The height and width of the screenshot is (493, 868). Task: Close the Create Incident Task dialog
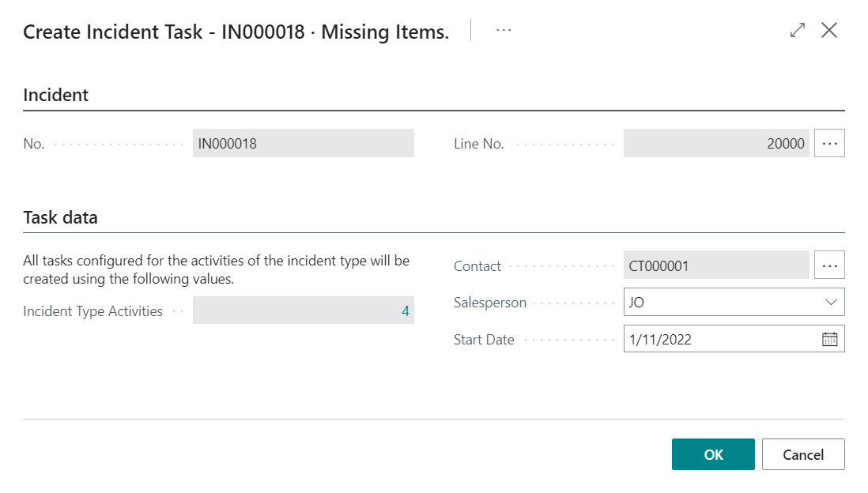pyautogui.click(x=830, y=30)
